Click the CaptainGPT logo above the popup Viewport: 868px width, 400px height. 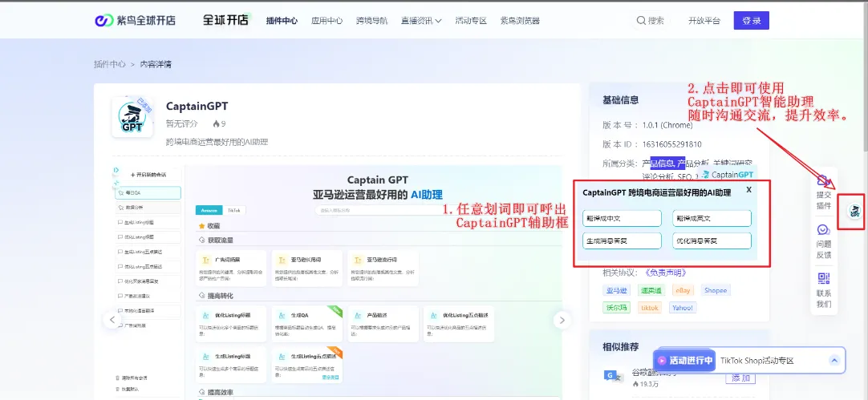coord(728,174)
